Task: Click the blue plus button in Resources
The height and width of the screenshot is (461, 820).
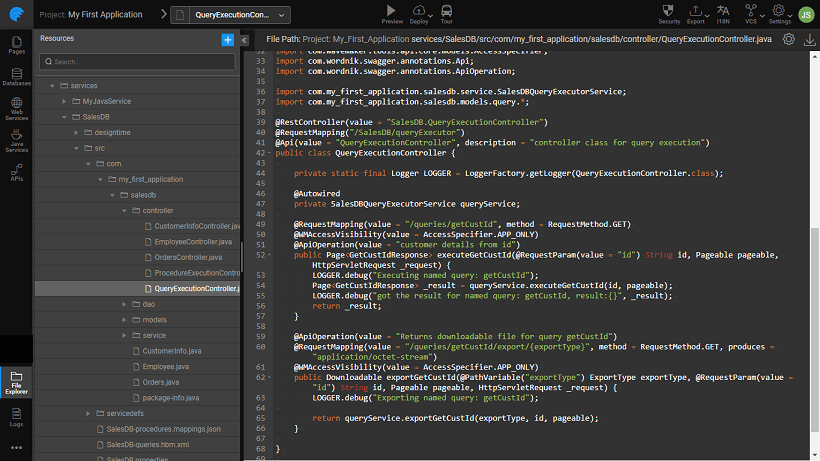Action: 227,39
